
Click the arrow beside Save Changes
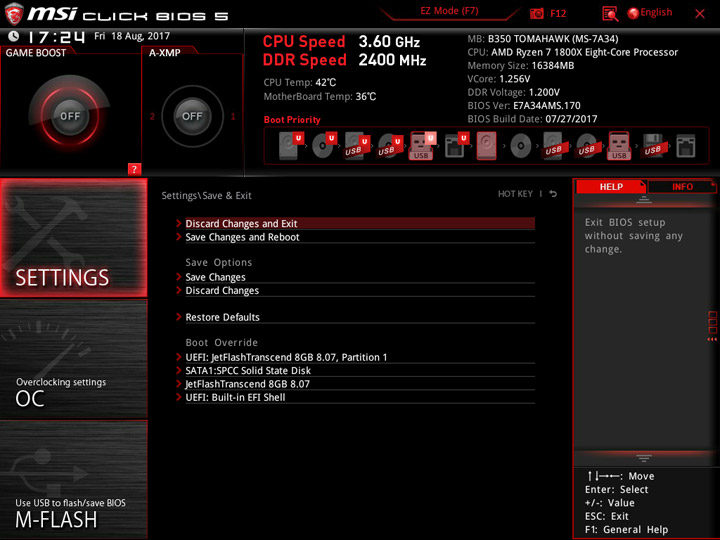pyautogui.click(x=179, y=276)
